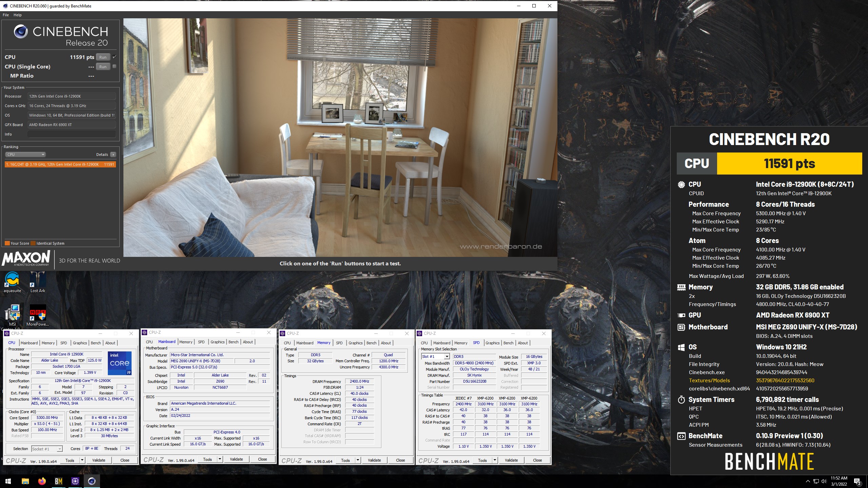Run the CPU multi-core test

pyautogui.click(x=103, y=57)
